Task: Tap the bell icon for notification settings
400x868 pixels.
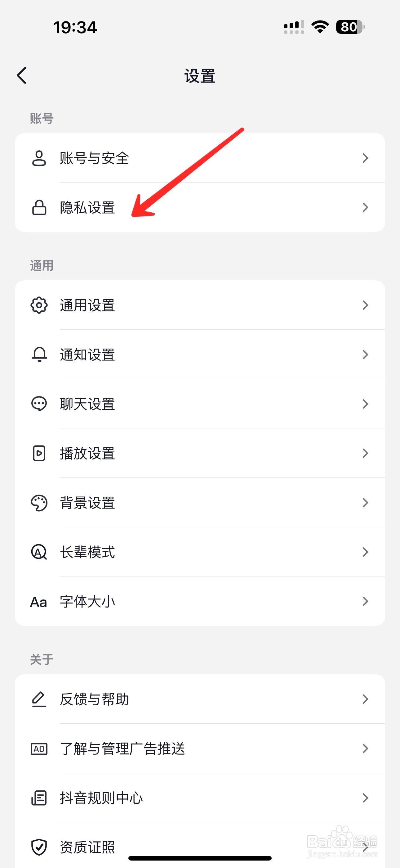Action: tap(39, 355)
